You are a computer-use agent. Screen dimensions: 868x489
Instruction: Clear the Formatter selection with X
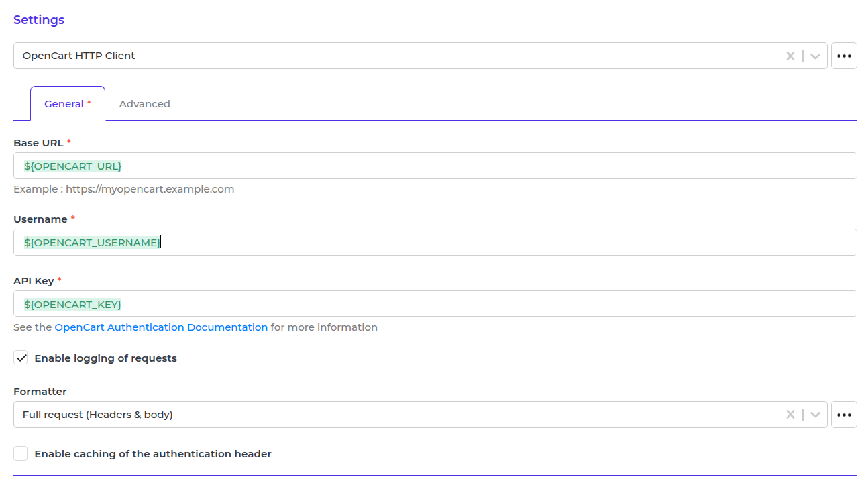click(x=790, y=415)
